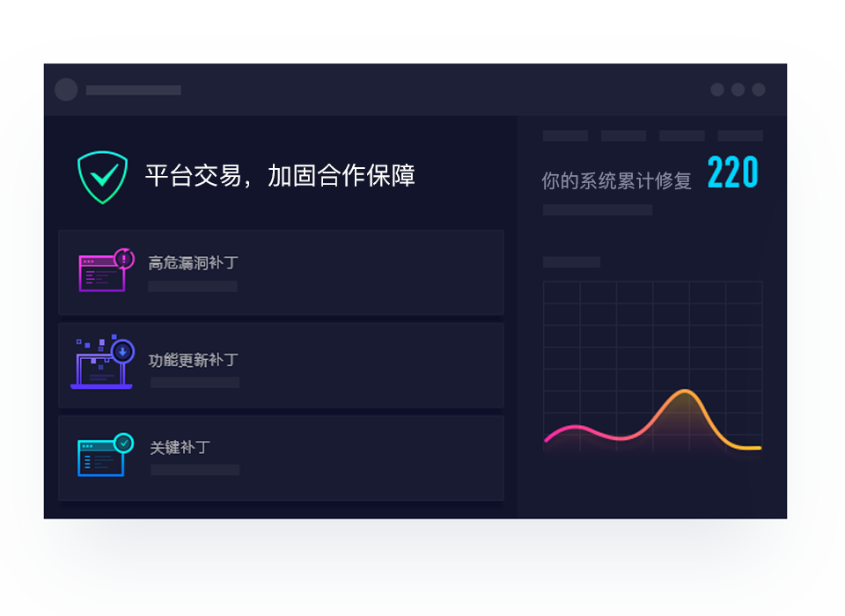The image size is (845, 616).
Task: Select the 高危漏洞补丁 label
Action: (x=193, y=263)
